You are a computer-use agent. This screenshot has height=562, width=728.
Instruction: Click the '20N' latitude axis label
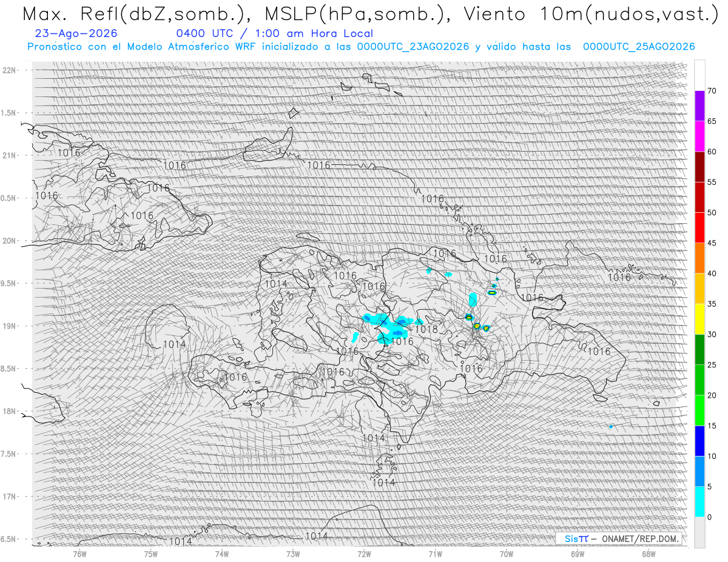8,241
